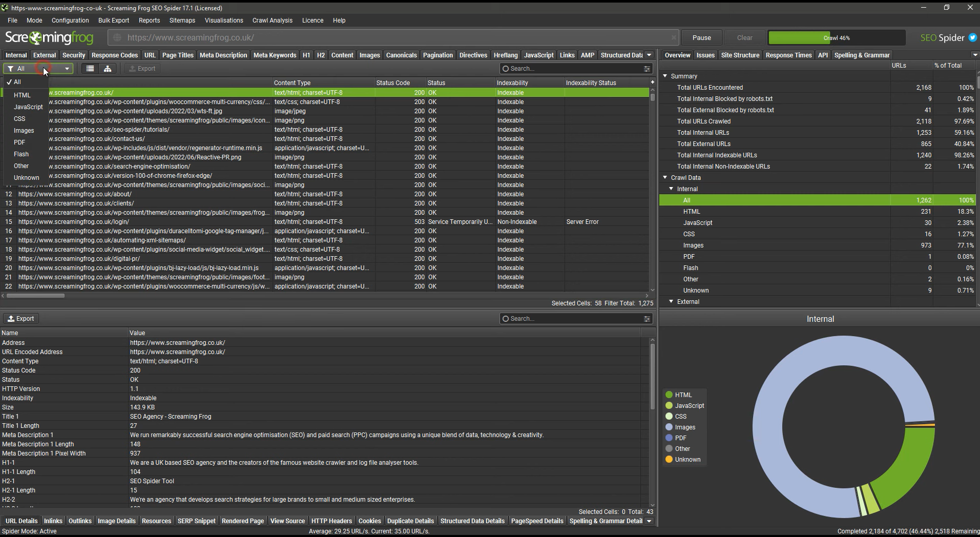Click the HTML green legend swatch
This screenshot has width=980, height=537.
[x=669, y=395]
